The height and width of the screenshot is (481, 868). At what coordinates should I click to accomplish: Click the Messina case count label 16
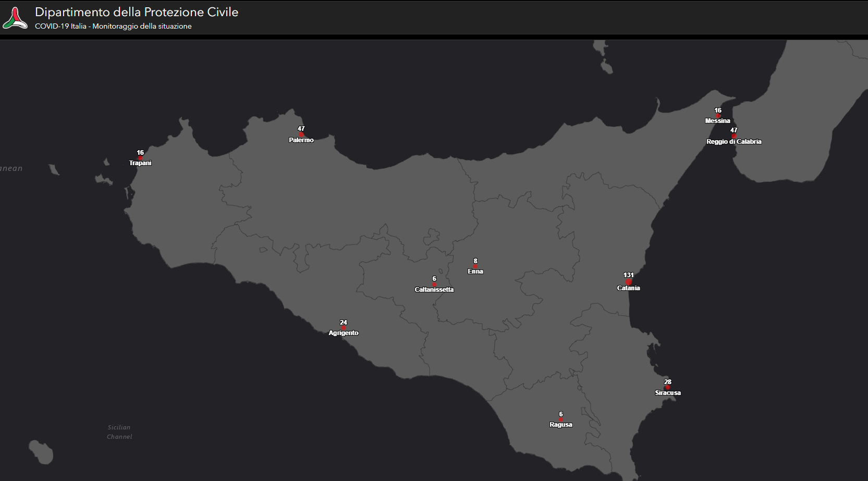[718, 110]
